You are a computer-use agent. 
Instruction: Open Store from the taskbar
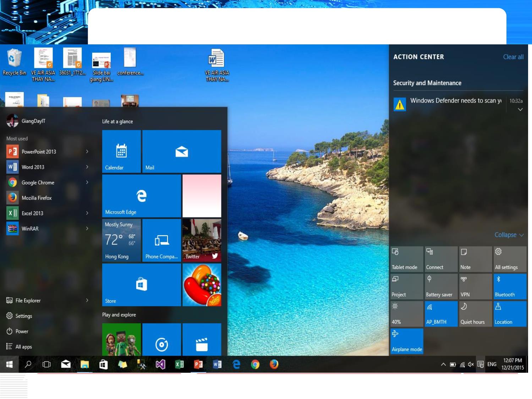pyautogui.click(x=103, y=364)
